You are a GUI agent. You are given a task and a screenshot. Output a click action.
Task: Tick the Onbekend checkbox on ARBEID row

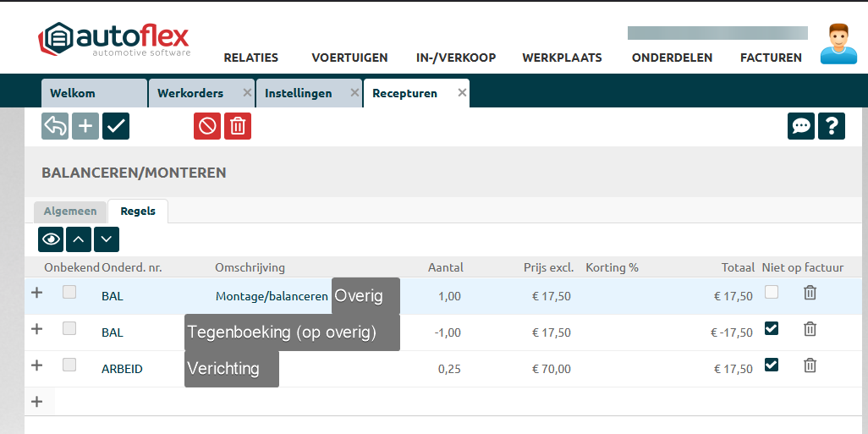click(69, 365)
